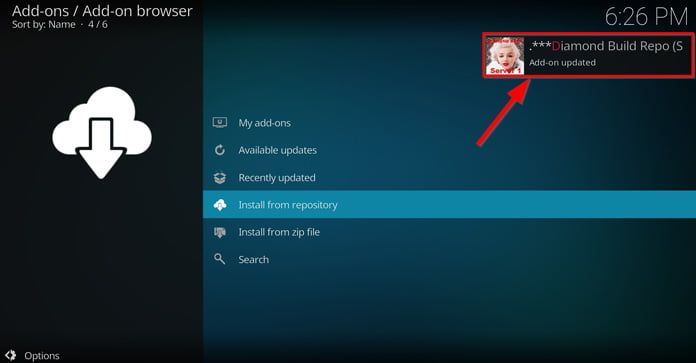
Task: Open the Options label at bottom
Action: coord(42,356)
